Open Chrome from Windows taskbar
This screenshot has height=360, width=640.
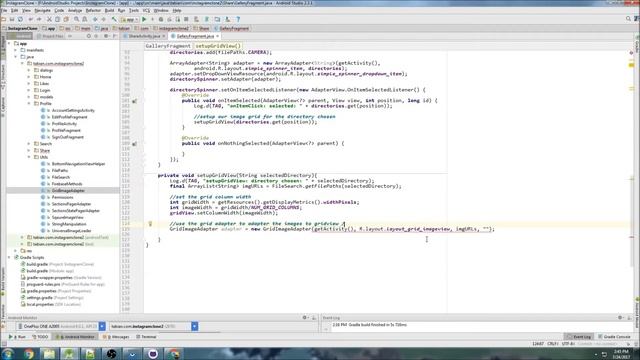click(x=29, y=353)
